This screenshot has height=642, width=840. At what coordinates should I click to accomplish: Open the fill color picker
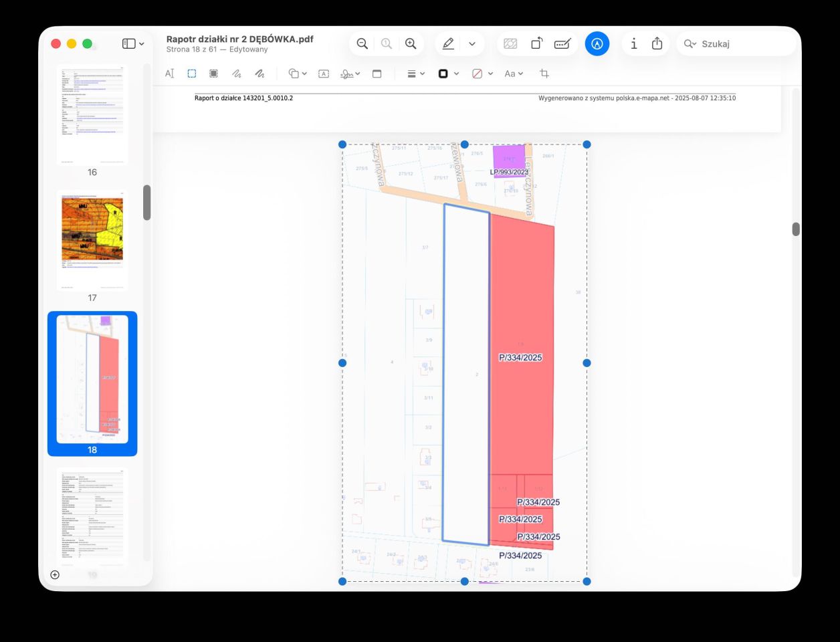click(x=482, y=74)
